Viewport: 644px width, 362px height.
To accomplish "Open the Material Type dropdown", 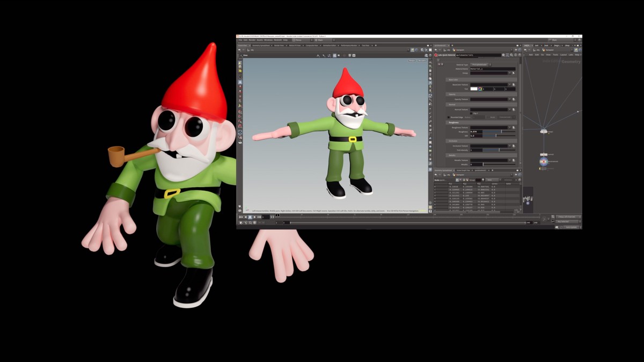I will pos(480,64).
